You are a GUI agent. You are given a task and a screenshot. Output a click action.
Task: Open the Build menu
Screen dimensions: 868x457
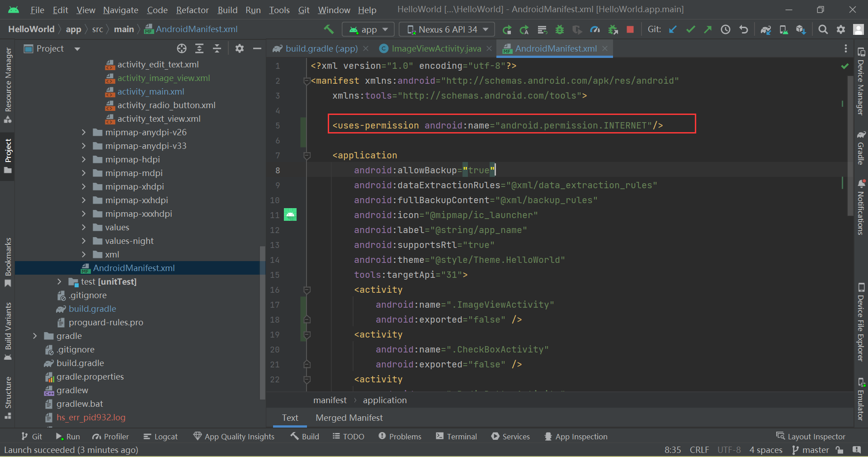227,10
